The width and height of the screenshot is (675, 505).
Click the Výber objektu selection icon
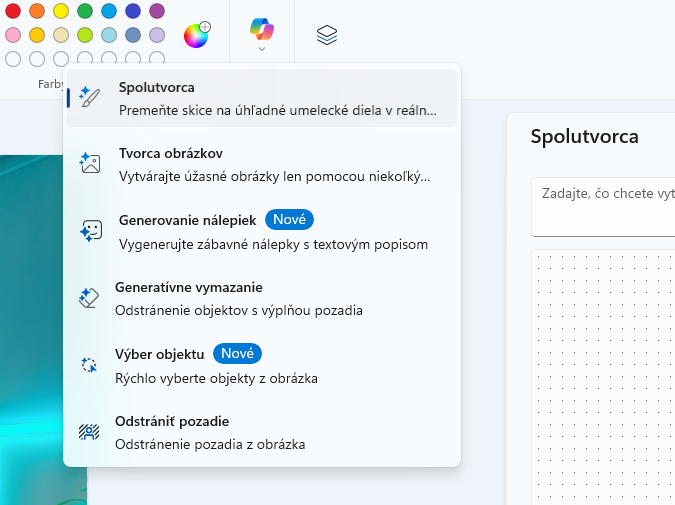pos(89,365)
